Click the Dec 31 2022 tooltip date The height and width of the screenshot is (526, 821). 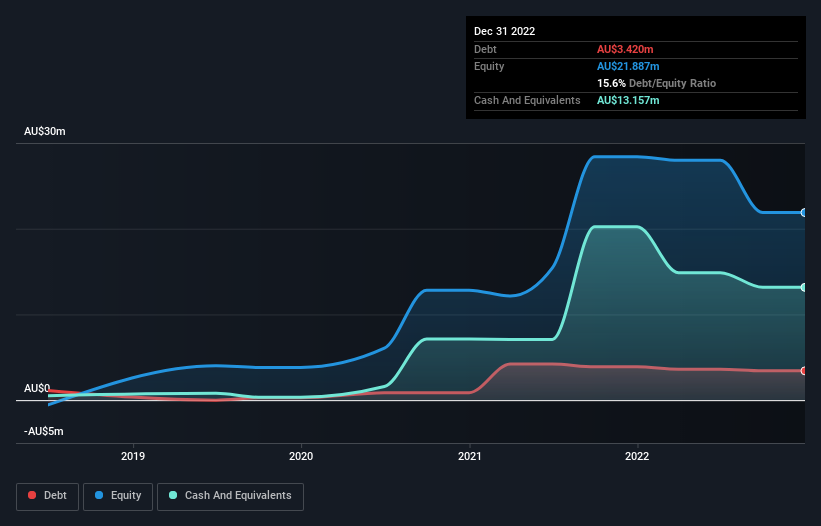pyautogui.click(x=504, y=31)
